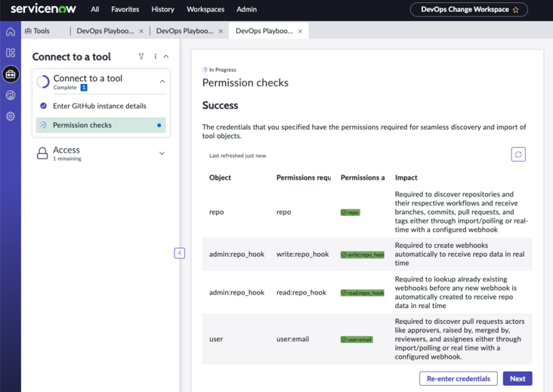Click the Success heading

[x=220, y=106]
